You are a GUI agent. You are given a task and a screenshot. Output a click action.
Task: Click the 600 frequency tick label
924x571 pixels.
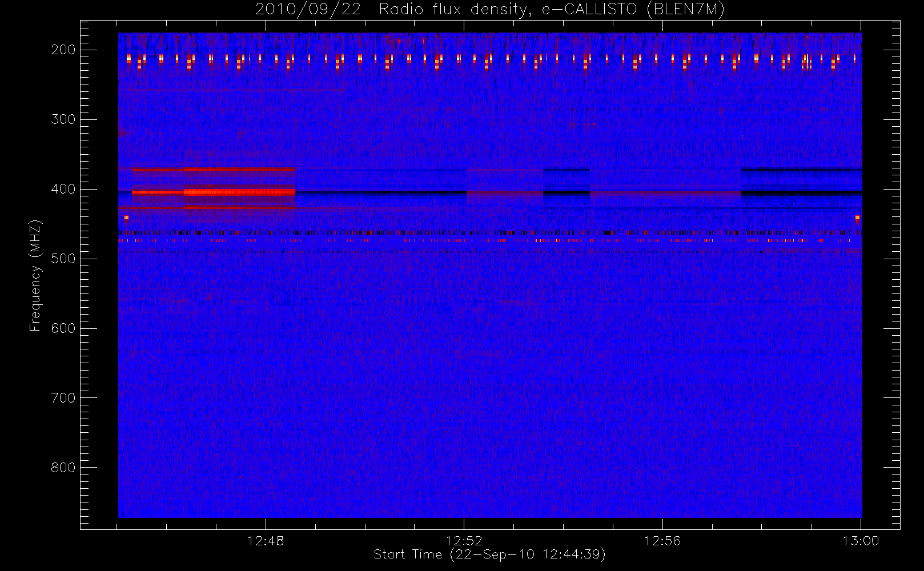click(63, 328)
